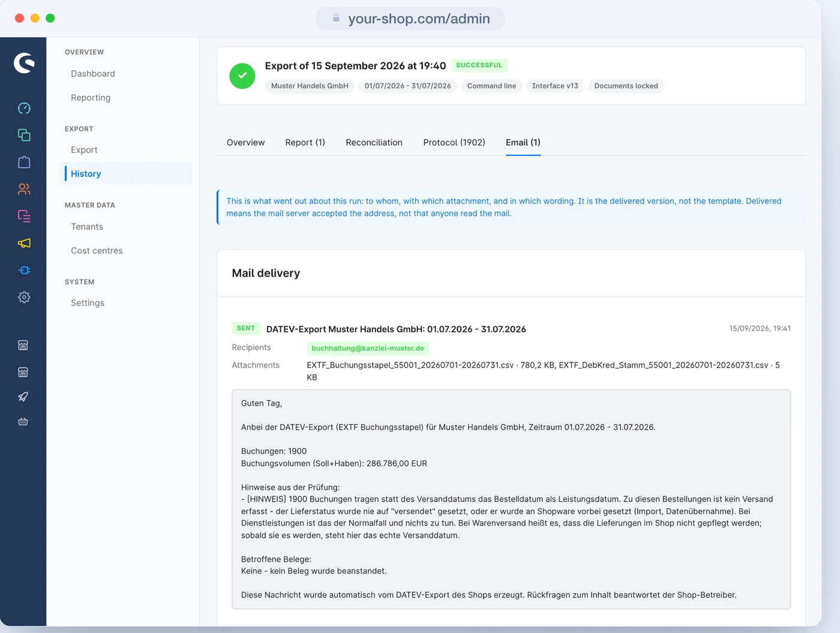
Task: Open Dashboard in the Overview menu
Action: click(x=93, y=73)
